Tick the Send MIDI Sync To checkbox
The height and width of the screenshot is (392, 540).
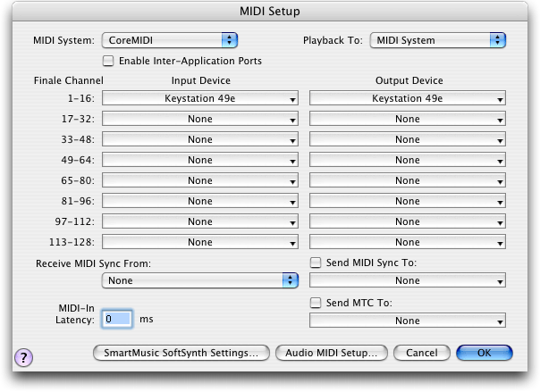[x=316, y=263]
